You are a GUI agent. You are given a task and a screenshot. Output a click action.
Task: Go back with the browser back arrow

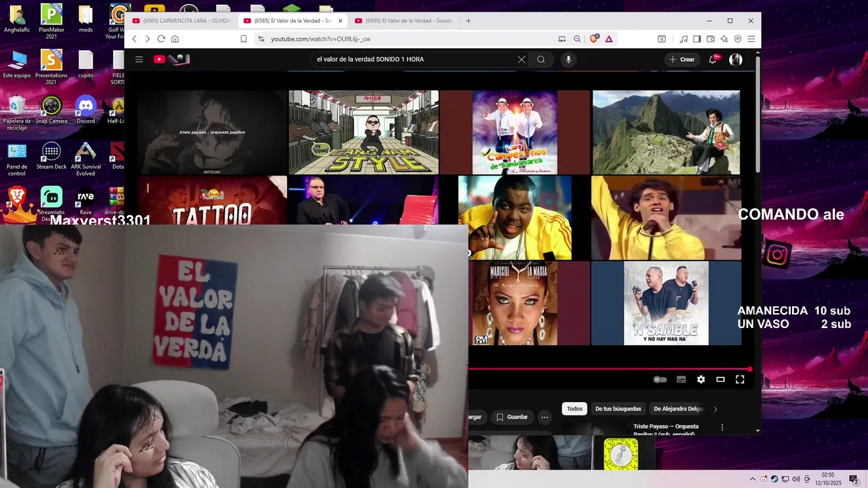tap(134, 39)
